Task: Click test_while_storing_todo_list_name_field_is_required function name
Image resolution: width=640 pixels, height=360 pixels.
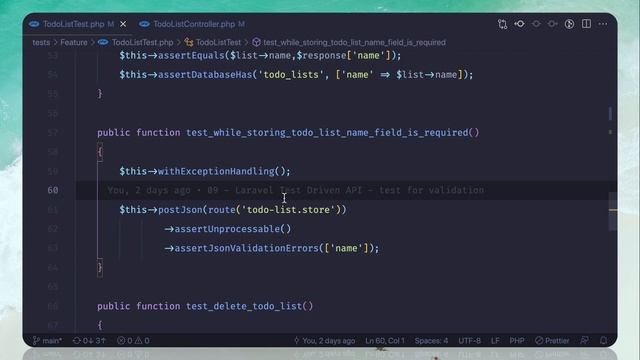Action: pyautogui.click(x=327, y=133)
